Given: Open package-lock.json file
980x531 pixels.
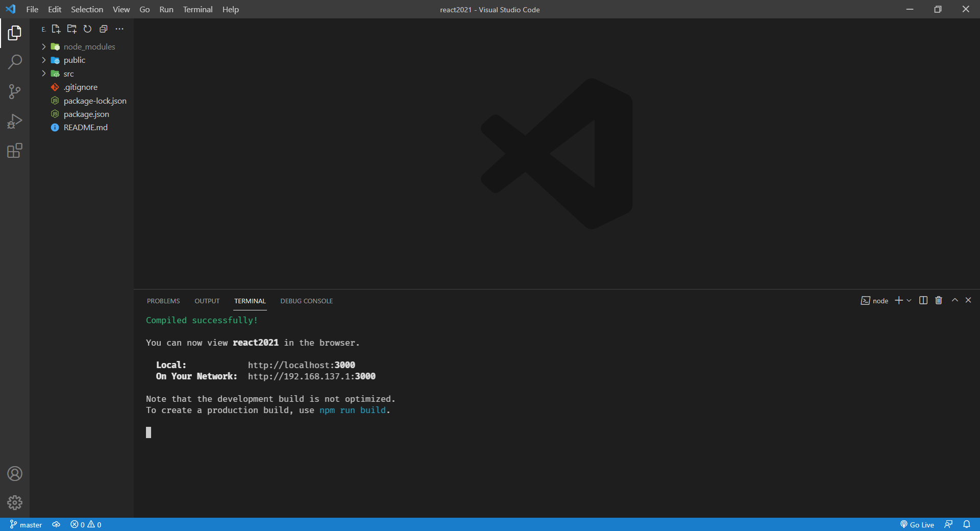Looking at the screenshot, I should 82,101.
